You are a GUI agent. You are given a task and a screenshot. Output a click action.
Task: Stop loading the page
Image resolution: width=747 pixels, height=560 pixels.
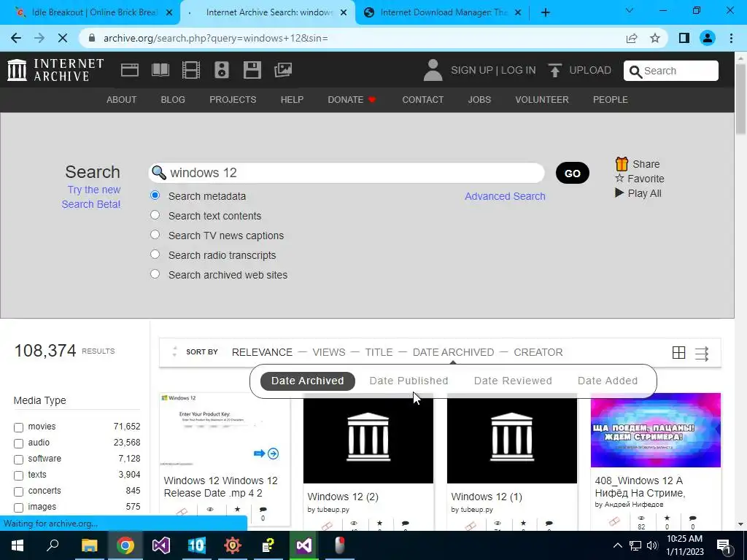pyautogui.click(x=63, y=38)
